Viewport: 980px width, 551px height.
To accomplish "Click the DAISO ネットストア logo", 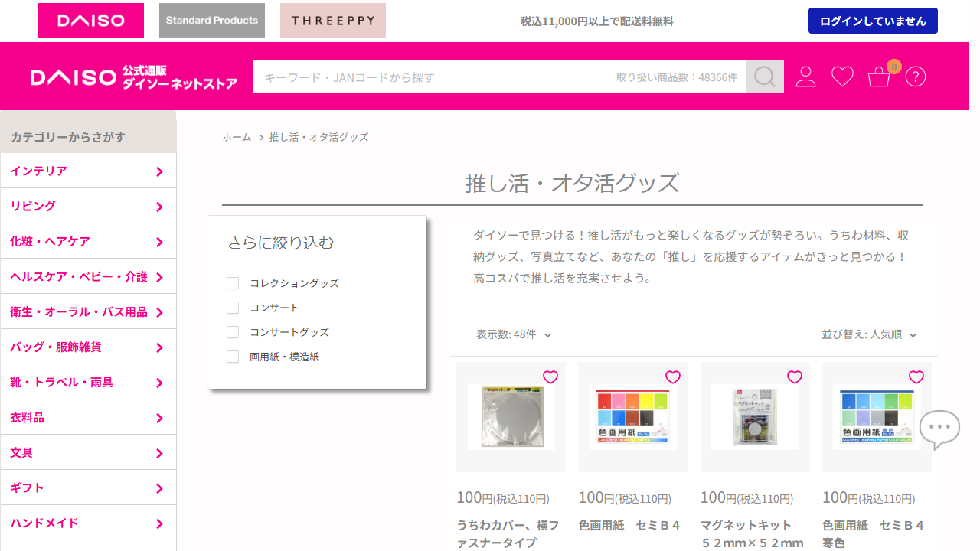I will click(x=134, y=77).
